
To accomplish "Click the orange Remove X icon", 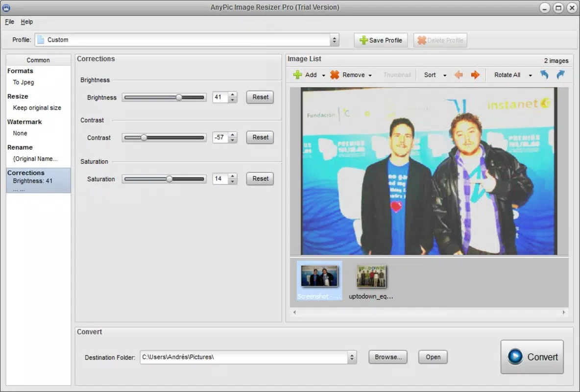I will click(x=335, y=75).
